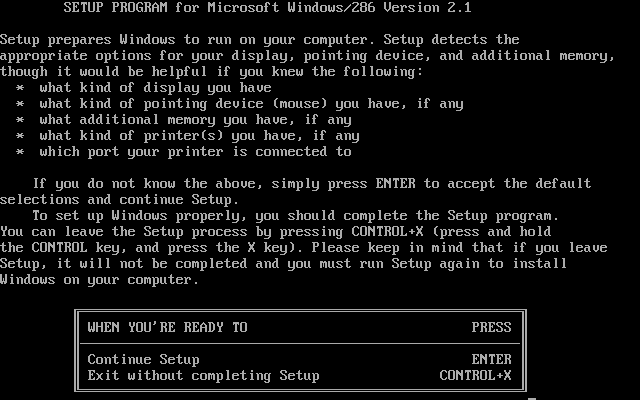640x400 pixels.
Task: Click 'Setup prepares Windows' opening sentence
Action: point(260,40)
